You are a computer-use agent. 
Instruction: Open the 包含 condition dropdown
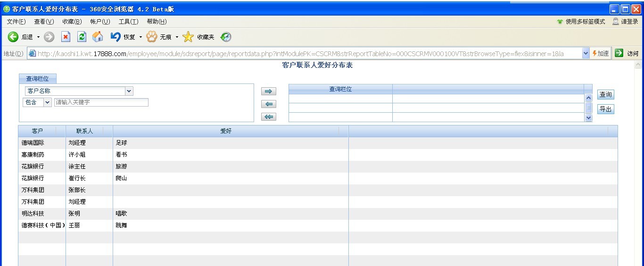pyautogui.click(x=47, y=102)
